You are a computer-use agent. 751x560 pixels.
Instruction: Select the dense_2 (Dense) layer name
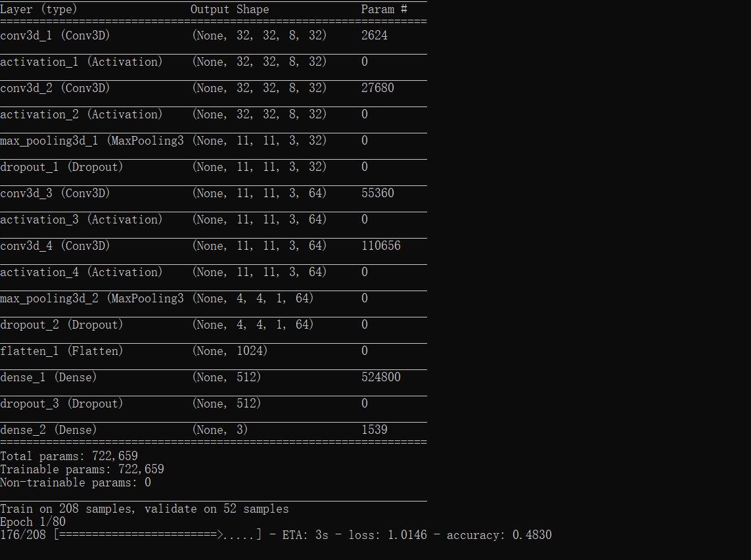pos(49,431)
